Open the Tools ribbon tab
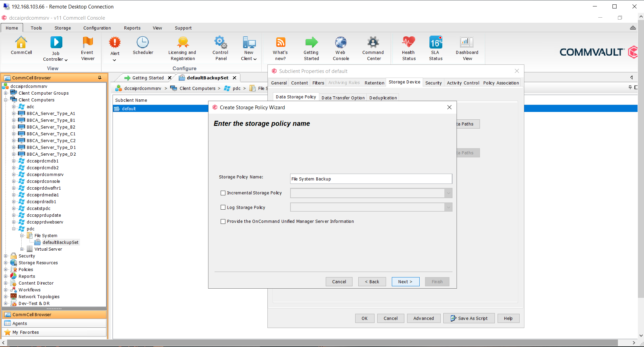This screenshot has height=347, width=644. pyautogui.click(x=36, y=28)
